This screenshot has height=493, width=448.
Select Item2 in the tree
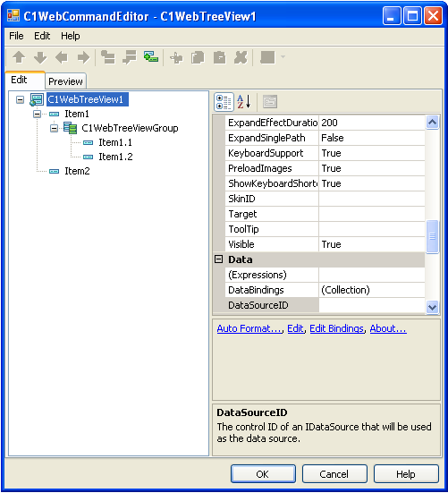click(x=77, y=171)
